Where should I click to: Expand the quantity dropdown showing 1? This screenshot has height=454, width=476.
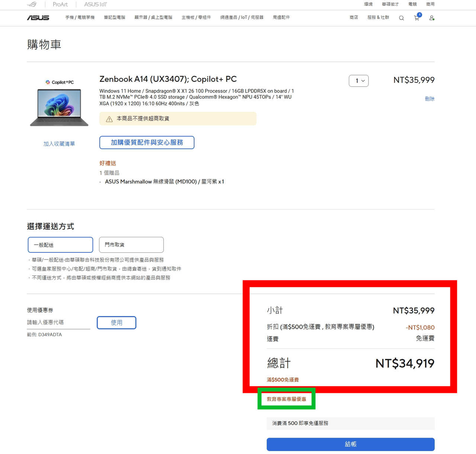[358, 81]
